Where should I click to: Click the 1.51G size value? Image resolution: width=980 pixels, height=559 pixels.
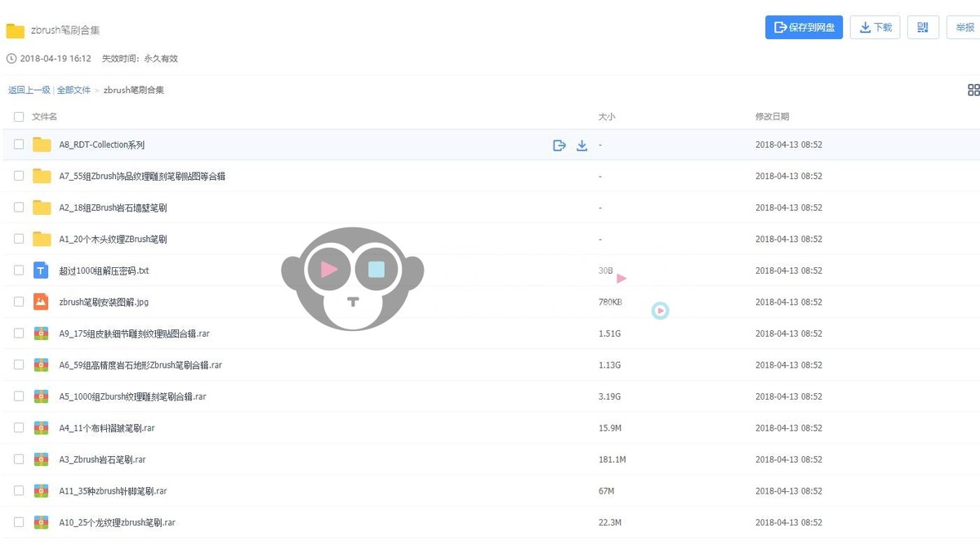(609, 333)
